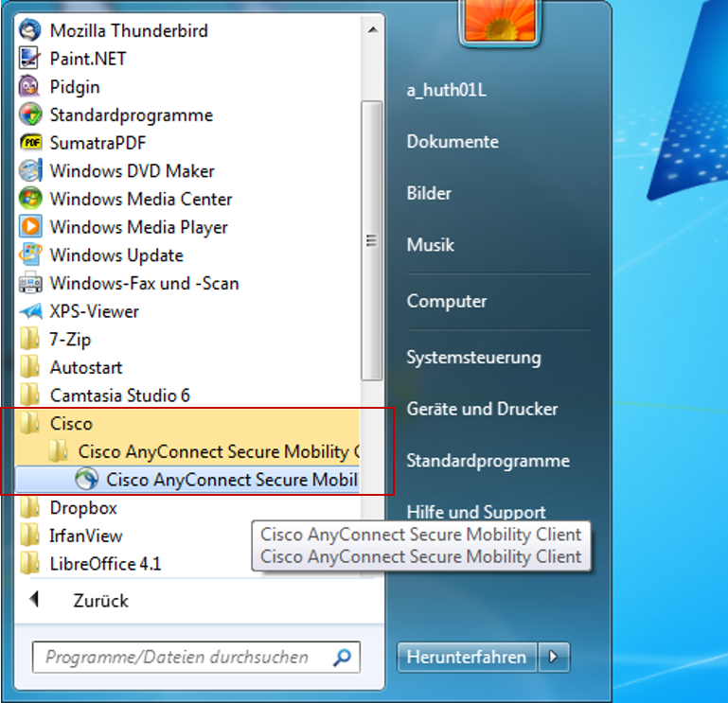The height and width of the screenshot is (703, 728).
Task: Expand the Dropbox folder label
Action: [x=83, y=508]
